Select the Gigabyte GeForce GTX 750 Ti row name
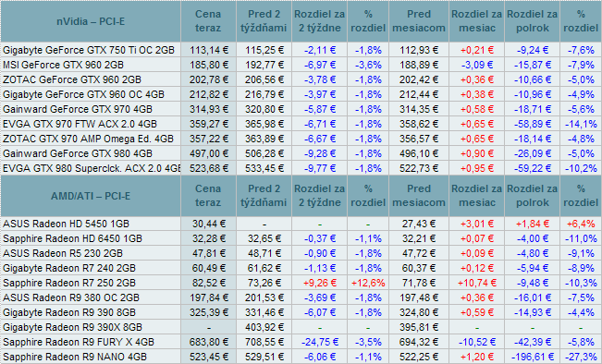This screenshot has width=602, height=364. point(89,50)
